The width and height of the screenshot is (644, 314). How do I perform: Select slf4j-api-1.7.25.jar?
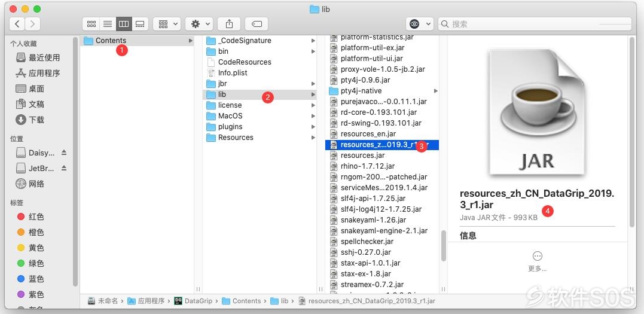tap(382, 198)
